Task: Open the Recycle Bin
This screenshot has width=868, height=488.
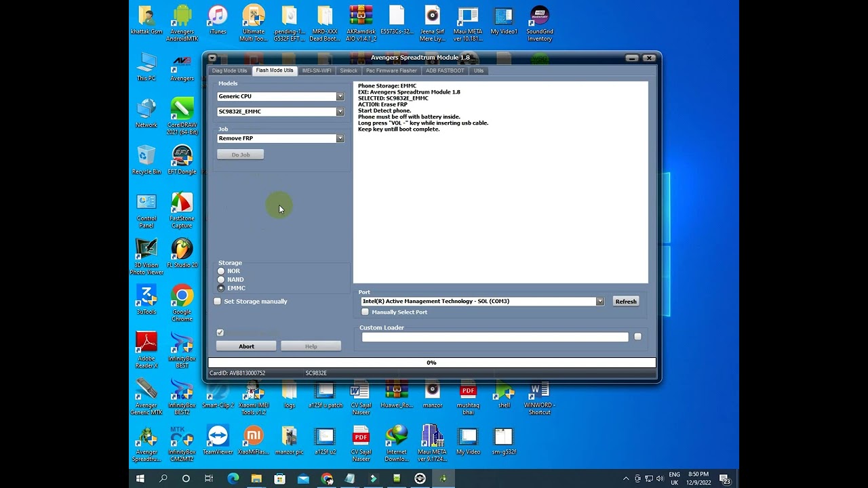Action: [x=146, y=160]
